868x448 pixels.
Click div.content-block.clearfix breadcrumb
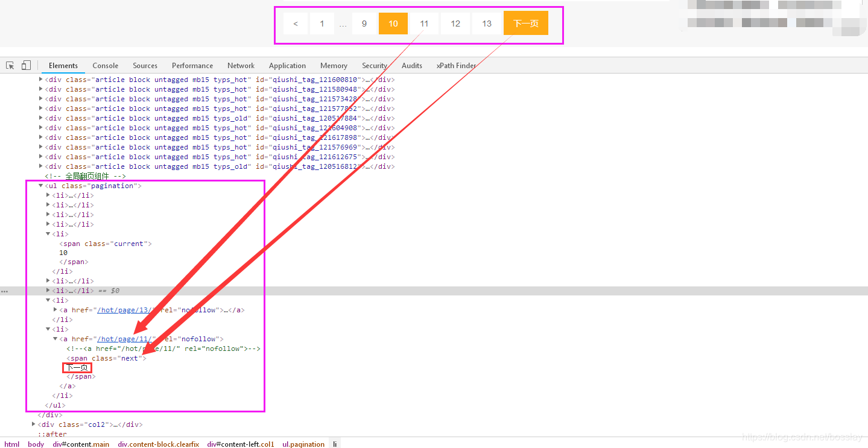(x=159, y=444)
